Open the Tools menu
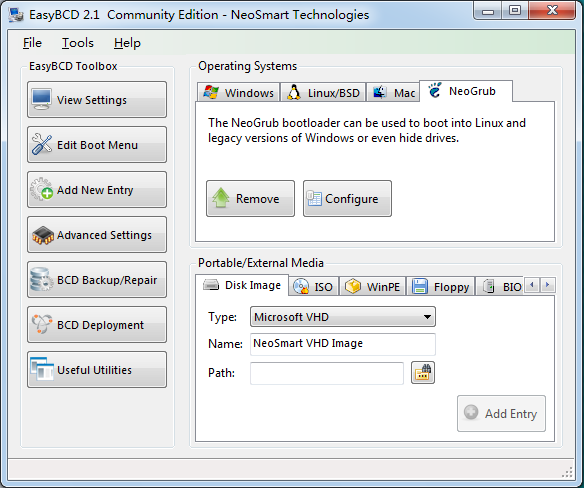 click(x=77, y=43)
